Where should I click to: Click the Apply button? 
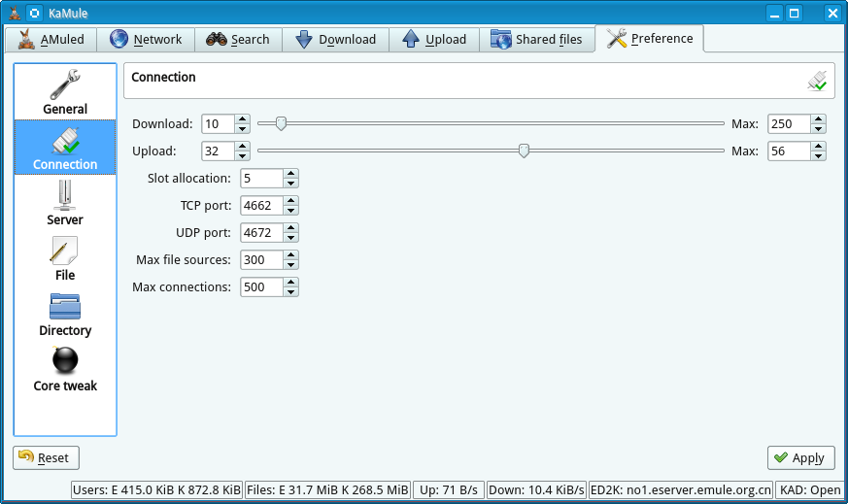coord(800,457)
